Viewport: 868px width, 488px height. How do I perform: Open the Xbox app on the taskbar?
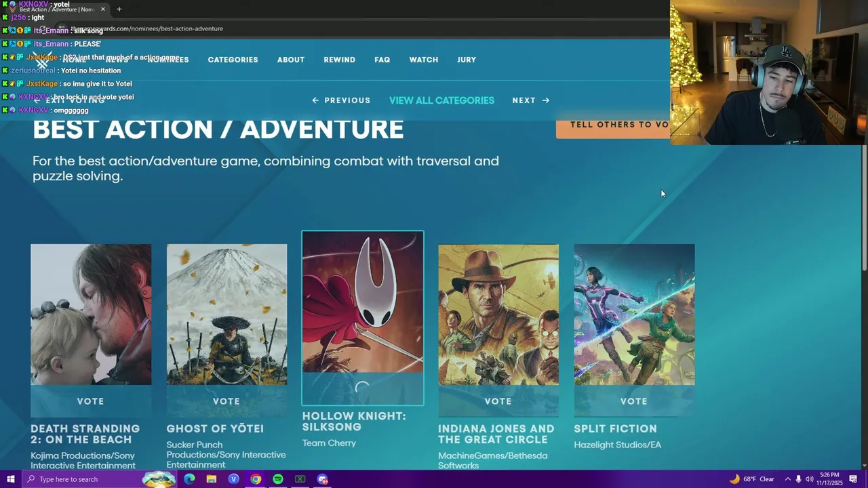click(x=300, y=479)
